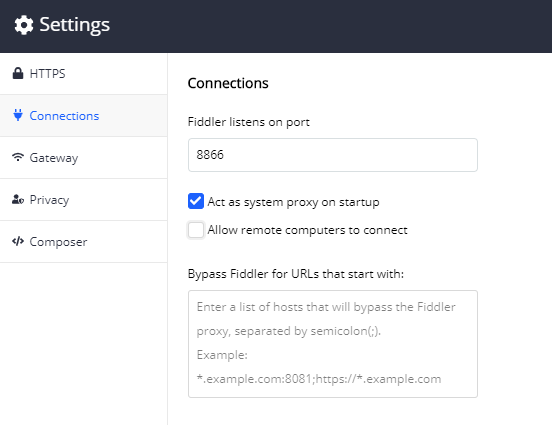Open the HTTPS settings tab
Viewport: 552px width, 425px height.
point(83,74)
